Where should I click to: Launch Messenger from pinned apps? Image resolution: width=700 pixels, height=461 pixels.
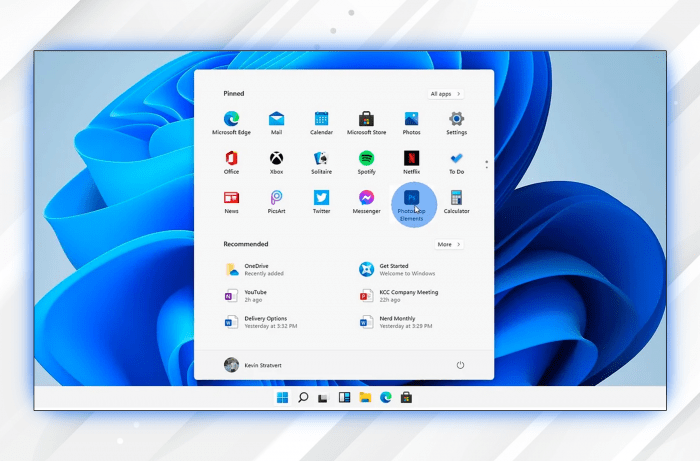pyautogui.click(x=366, y=198)
